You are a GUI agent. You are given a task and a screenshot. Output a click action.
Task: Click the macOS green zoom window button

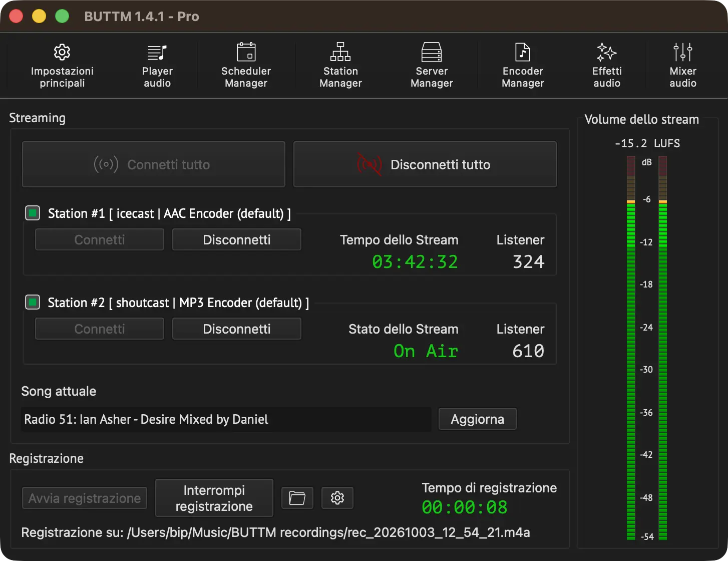(62, 17)
